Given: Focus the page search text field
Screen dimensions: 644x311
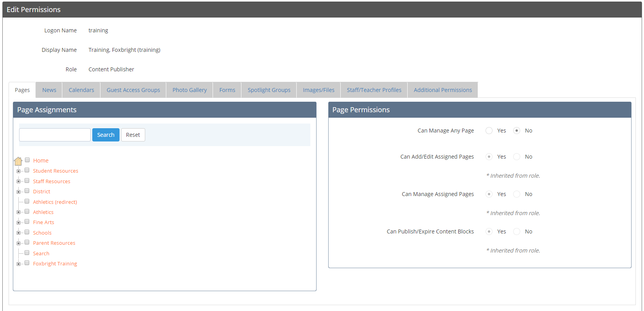Looking at the screenshot, I should (x=55, y=135).
